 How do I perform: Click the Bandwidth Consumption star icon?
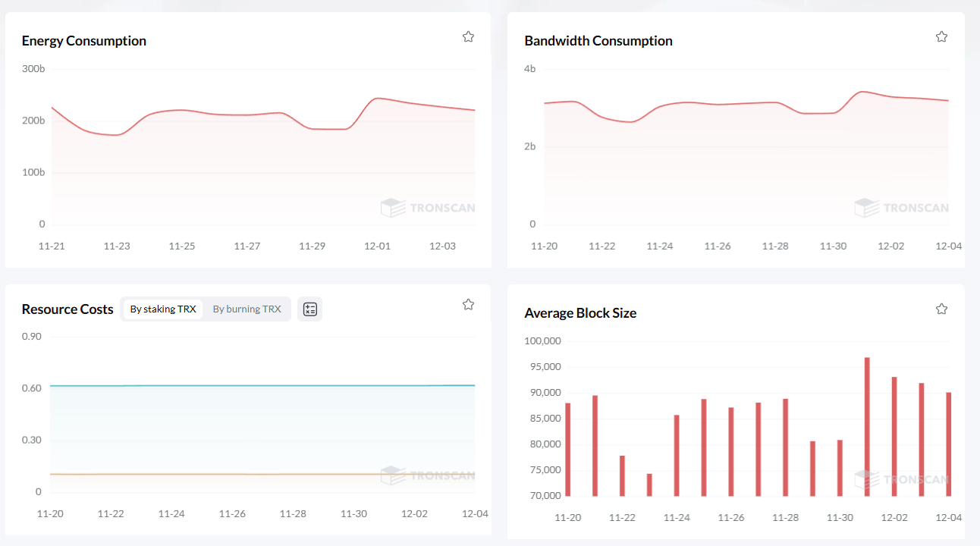point(941,36)
